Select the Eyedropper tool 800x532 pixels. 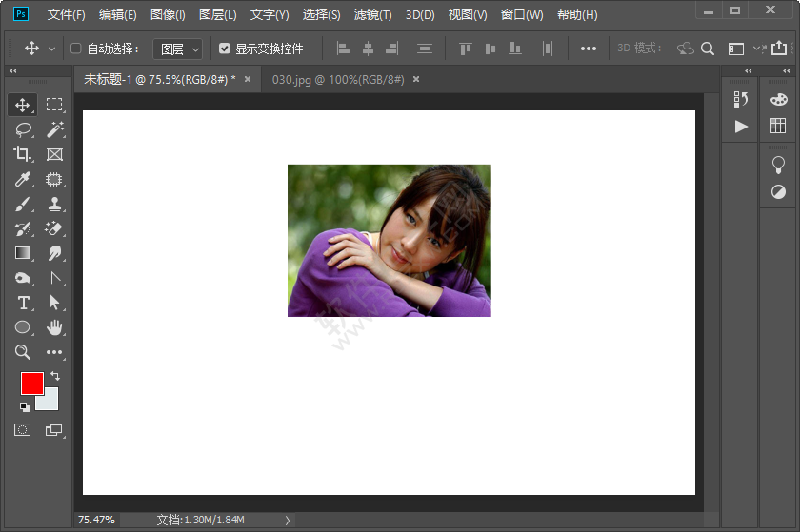[x=23, y=179]
